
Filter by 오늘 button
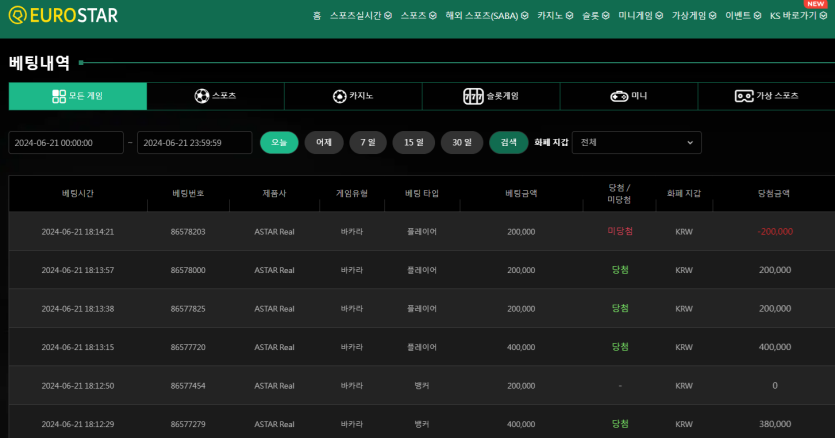279,143
